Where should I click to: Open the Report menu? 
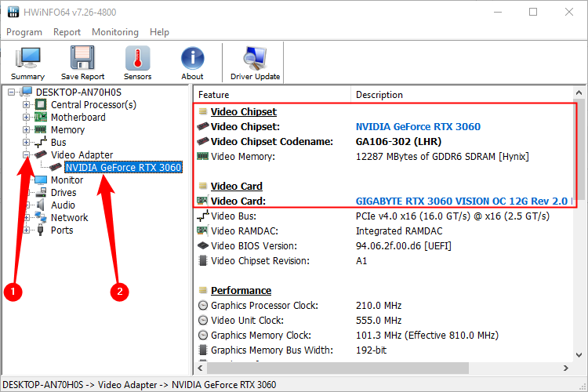tap(67, 32)
